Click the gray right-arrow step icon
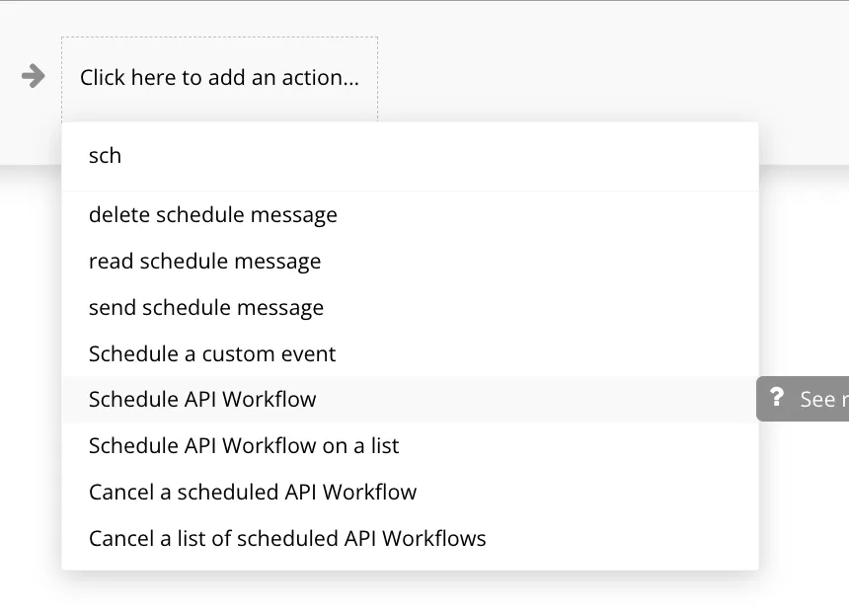 point(34,76)
